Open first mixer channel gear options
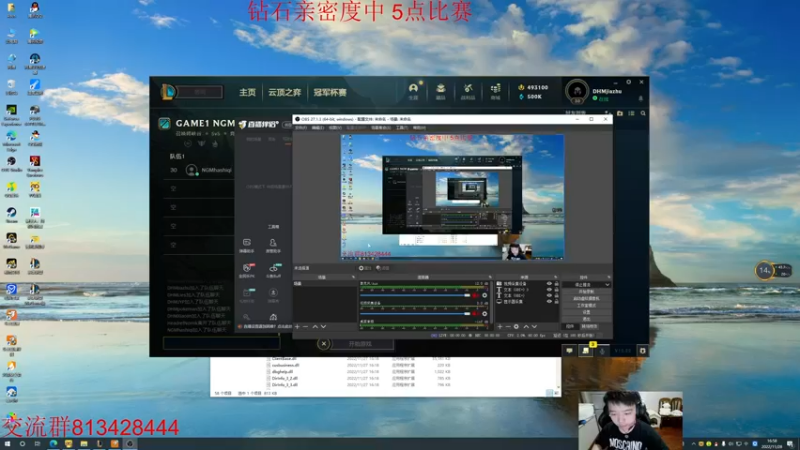The height and width of the screenshot is (450, 800). pyautogui.click(x=485, y=295)
